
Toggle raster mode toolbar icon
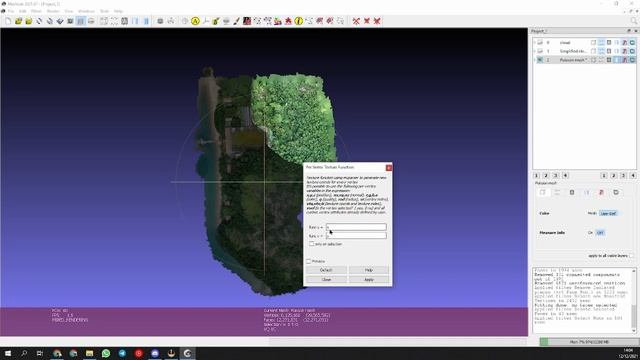click(x=91, y=21)
